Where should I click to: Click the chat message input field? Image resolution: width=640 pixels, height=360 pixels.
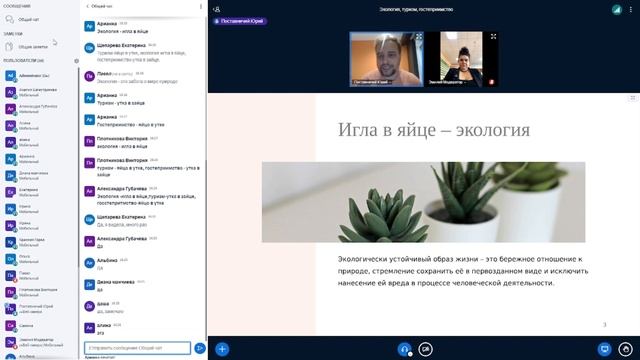click(137, 348)
